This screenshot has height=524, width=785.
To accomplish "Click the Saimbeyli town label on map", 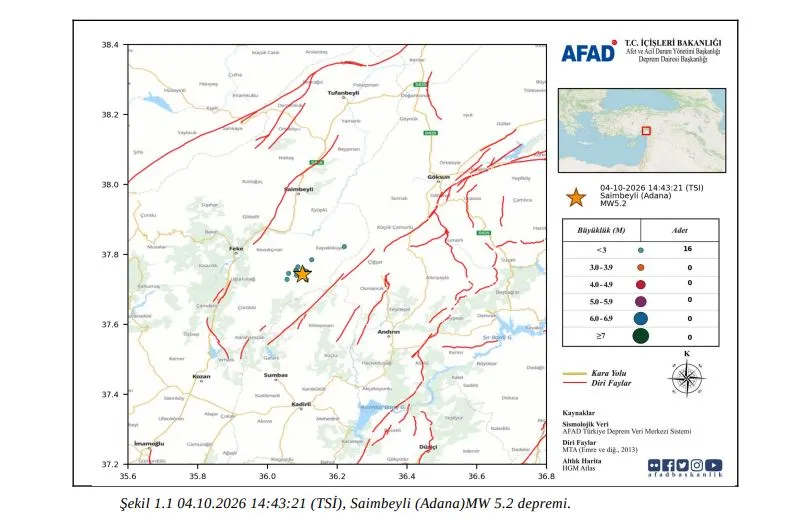I will tap(299, 189).
